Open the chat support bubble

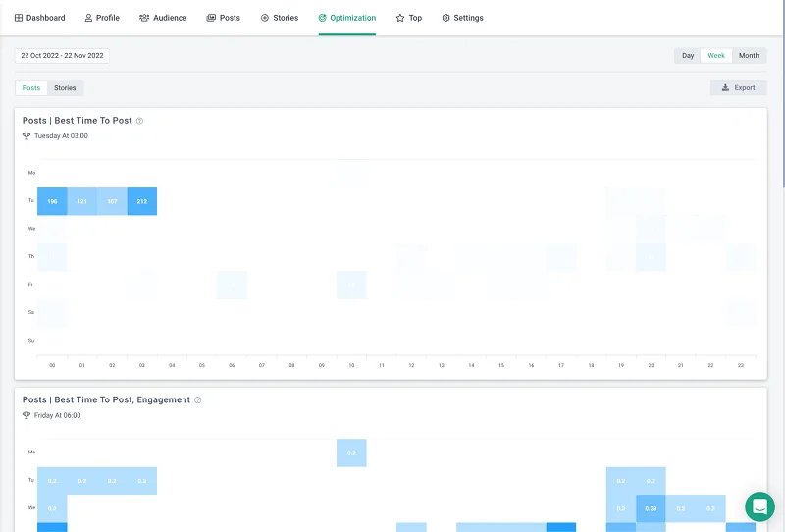759,506
